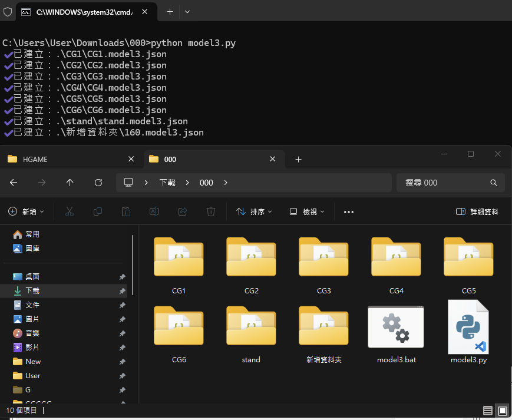Switch to details list view in status bar
This screenshot has height=420, width=512.
[x=487, y=410]
